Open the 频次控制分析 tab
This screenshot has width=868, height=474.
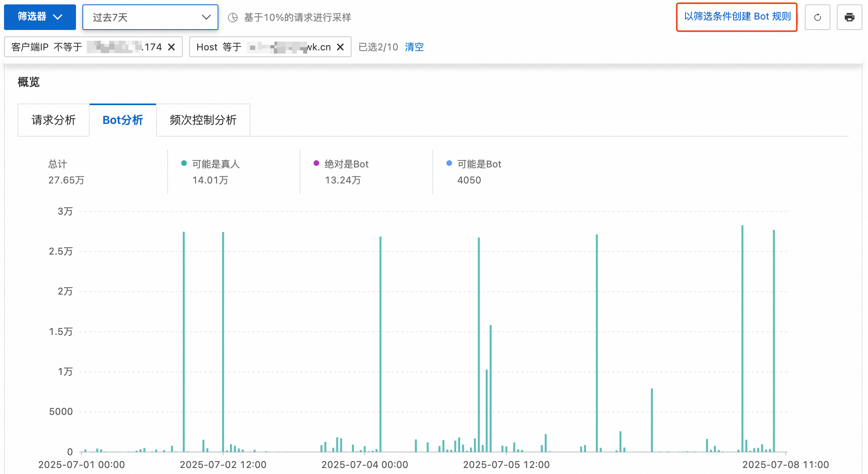tap(203, 120)
